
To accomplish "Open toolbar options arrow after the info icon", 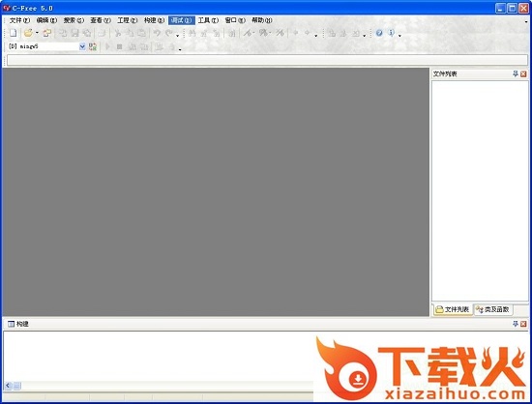I will pos(399,35).
